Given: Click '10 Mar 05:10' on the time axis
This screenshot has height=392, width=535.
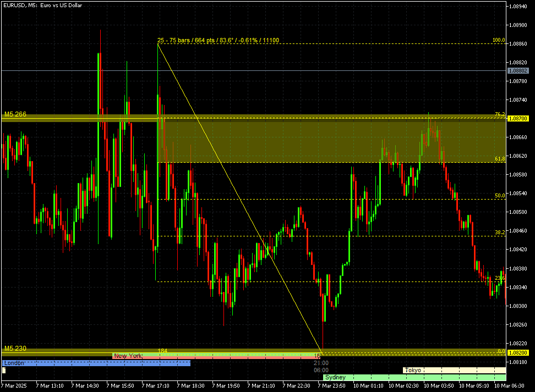Looking at the screenshot, I should [474, 386].
